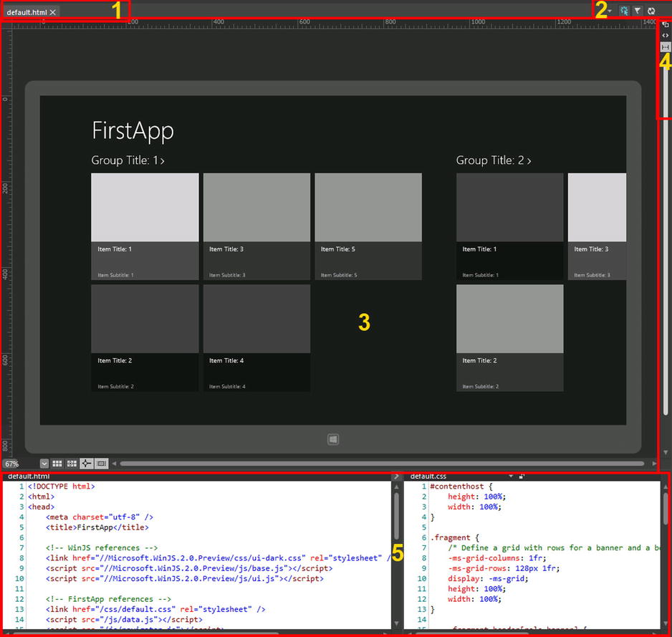672x637 pixels.
Task: Toggle snap to gridlines icon
Action: coord(72,464)
